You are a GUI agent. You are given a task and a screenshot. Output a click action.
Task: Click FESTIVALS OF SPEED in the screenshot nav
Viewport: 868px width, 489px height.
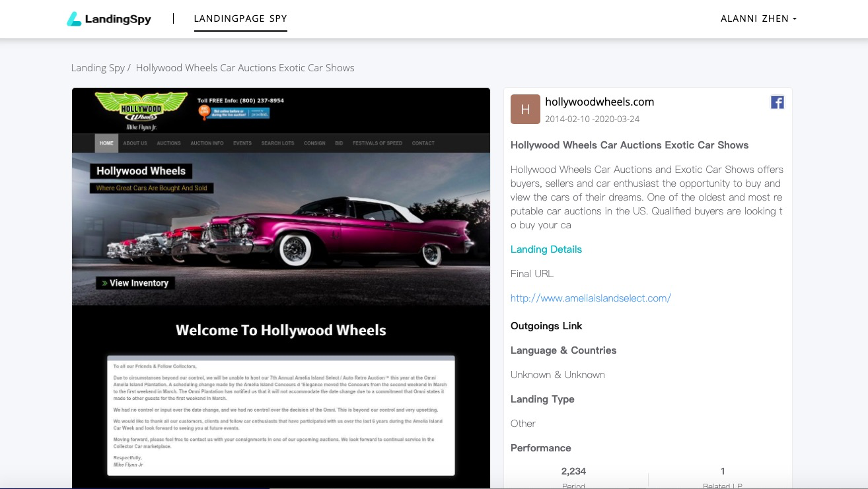377,143
